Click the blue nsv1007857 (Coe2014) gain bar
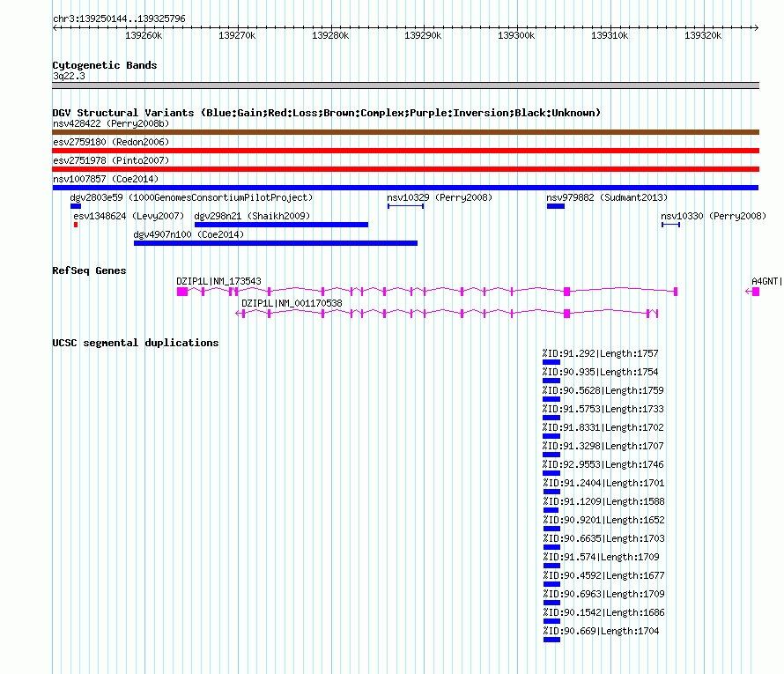Image resolution: width=784 pixels, height=674 pixels. [x=405, y=188]
